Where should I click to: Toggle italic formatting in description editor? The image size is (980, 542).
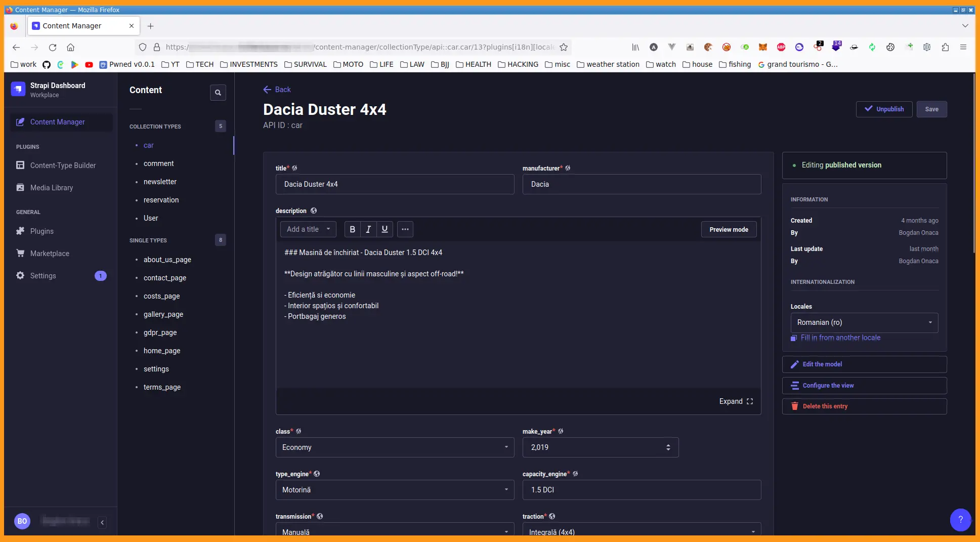[x=368, y=229]
